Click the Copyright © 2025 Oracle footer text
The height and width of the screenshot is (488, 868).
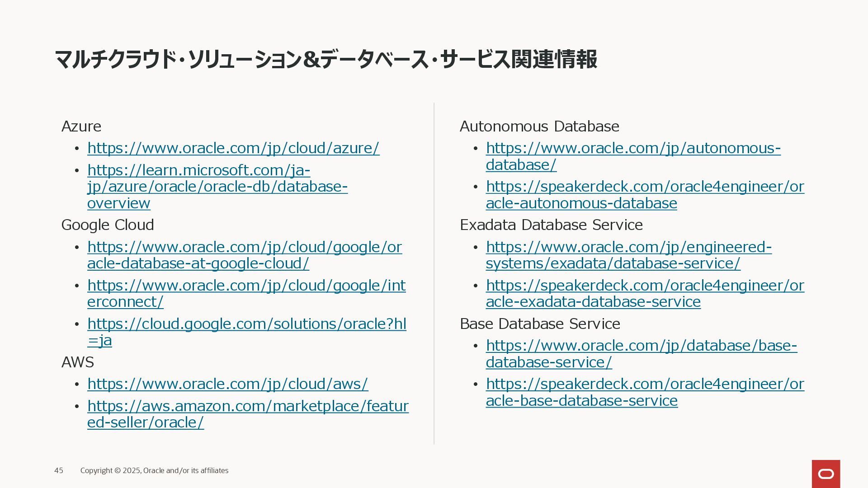click(154, 470)
